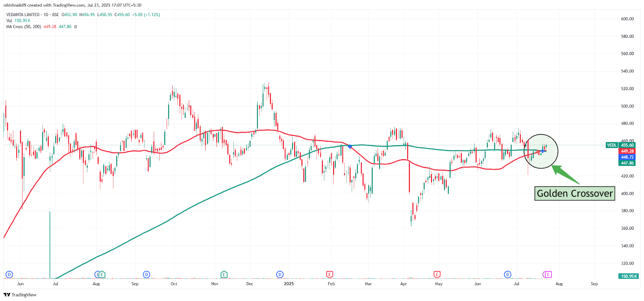Viewport: 644px width, 301px height.
Task: Click the 560.00 price axis label
Action: pyautogui.click(x=627, y=54)
